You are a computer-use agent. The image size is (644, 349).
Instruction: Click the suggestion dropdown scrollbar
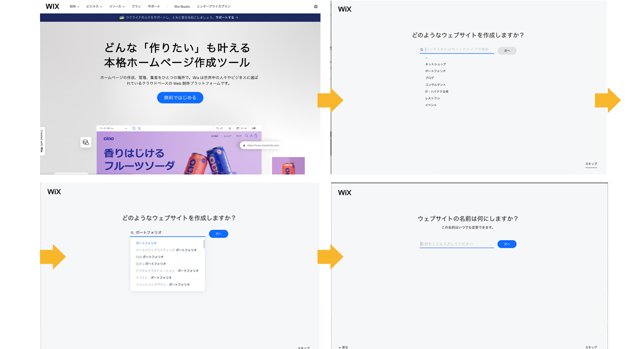[x=203, y=243]
